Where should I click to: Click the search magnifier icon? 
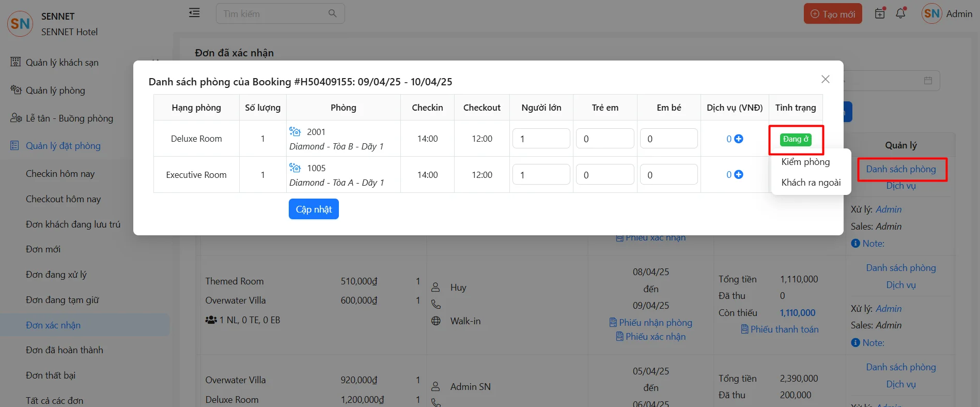tap(333, 13)
